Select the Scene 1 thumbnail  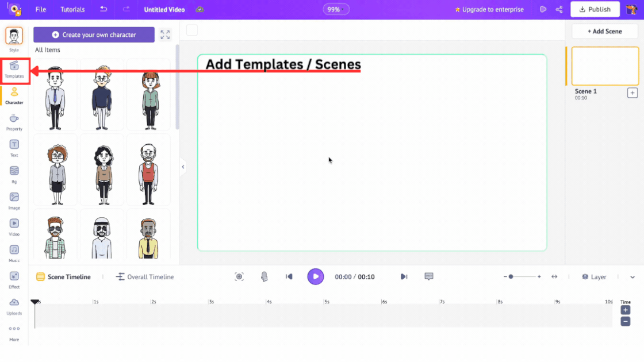[x=604, y=66]
